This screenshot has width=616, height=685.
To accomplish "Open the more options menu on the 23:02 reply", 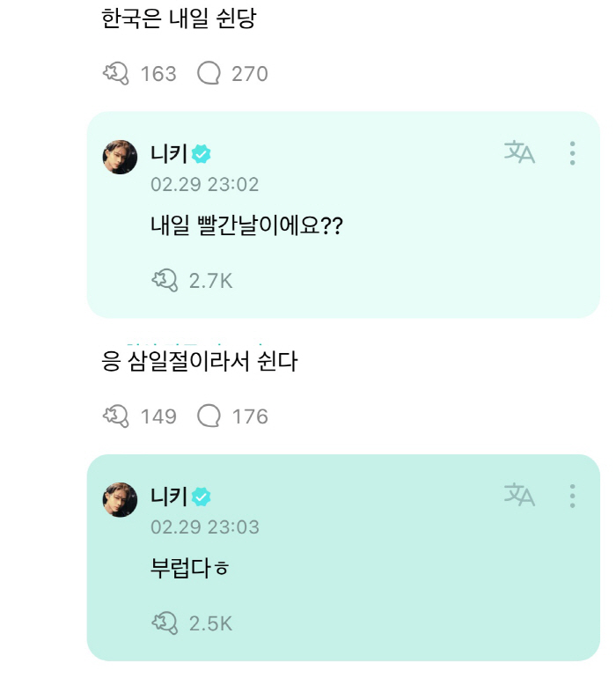I will click(572, 153).
